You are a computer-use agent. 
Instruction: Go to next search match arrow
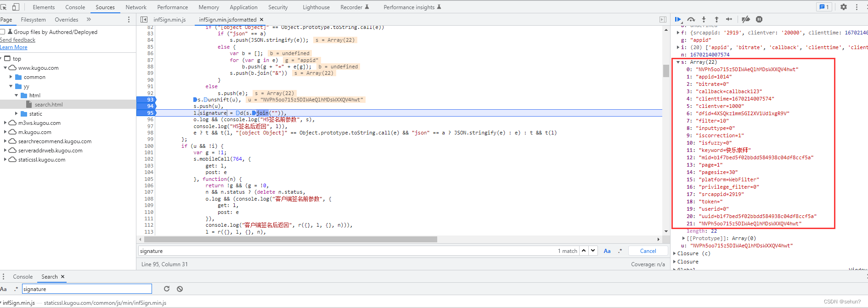593,251
